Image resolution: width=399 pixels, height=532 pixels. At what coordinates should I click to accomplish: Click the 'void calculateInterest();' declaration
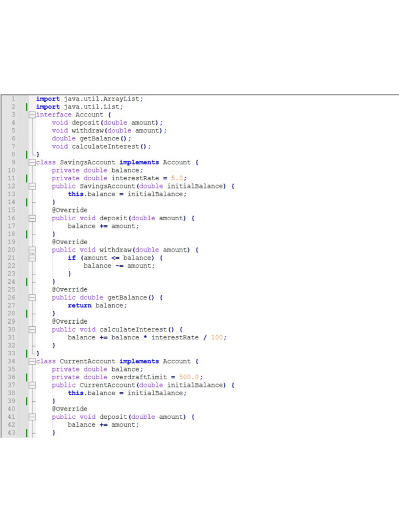point(101,147)
